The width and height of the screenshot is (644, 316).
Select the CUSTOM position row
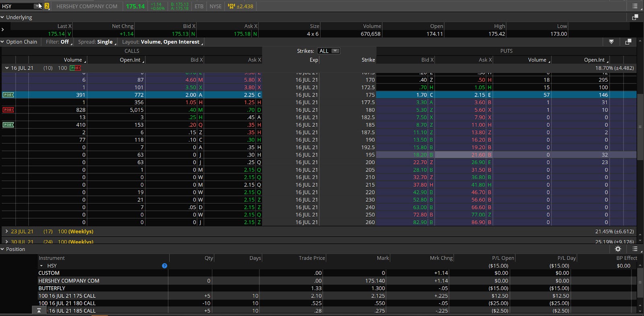coord(338,273)
